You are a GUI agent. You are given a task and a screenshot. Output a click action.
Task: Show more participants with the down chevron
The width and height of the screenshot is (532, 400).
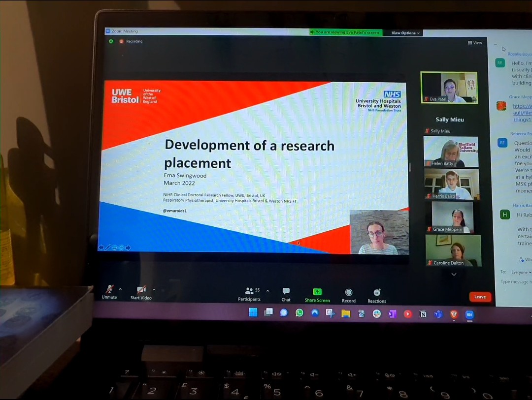454,274
